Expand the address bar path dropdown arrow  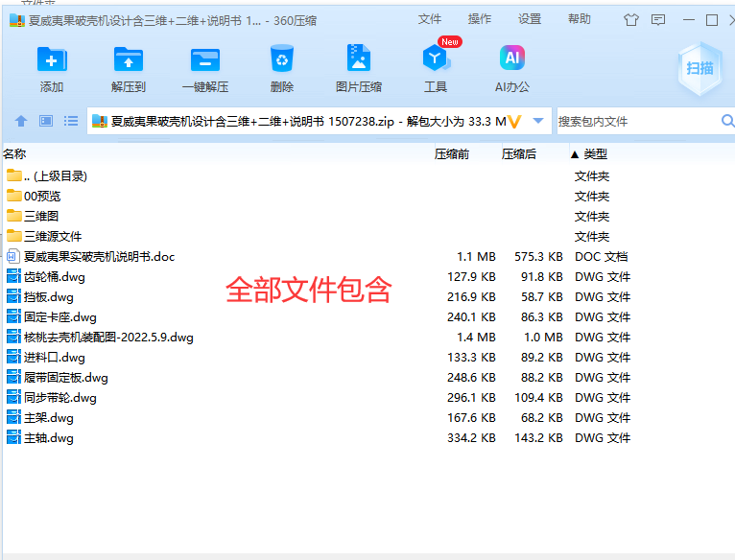[538, 121]
